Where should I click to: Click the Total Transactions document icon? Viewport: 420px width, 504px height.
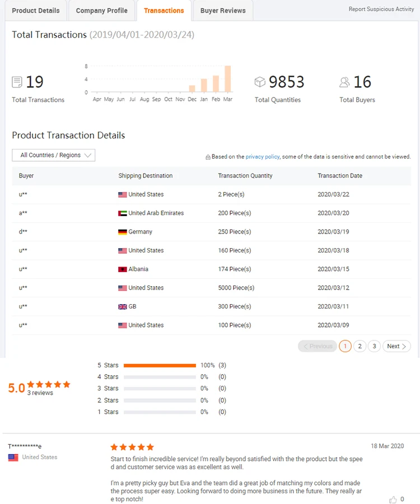pyautogui.click(x=17, y=82)
